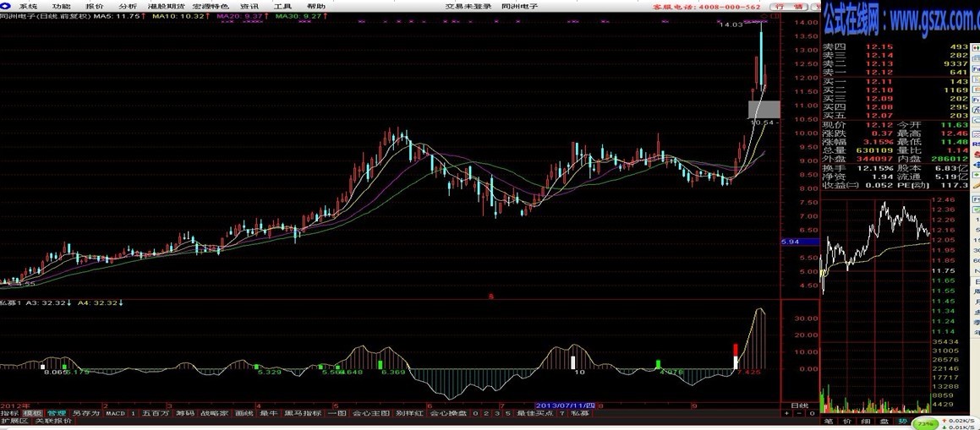Select the MACD indicator tab

115,413
